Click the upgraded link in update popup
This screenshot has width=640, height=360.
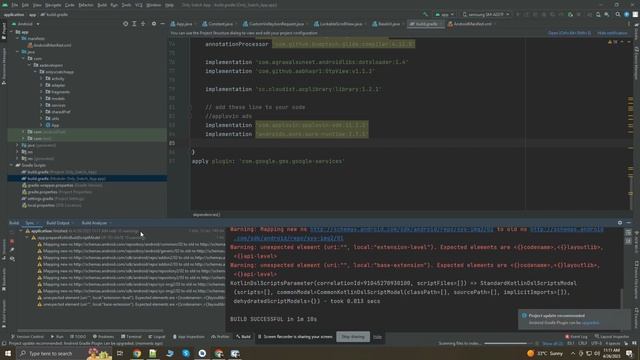point(591,323)
